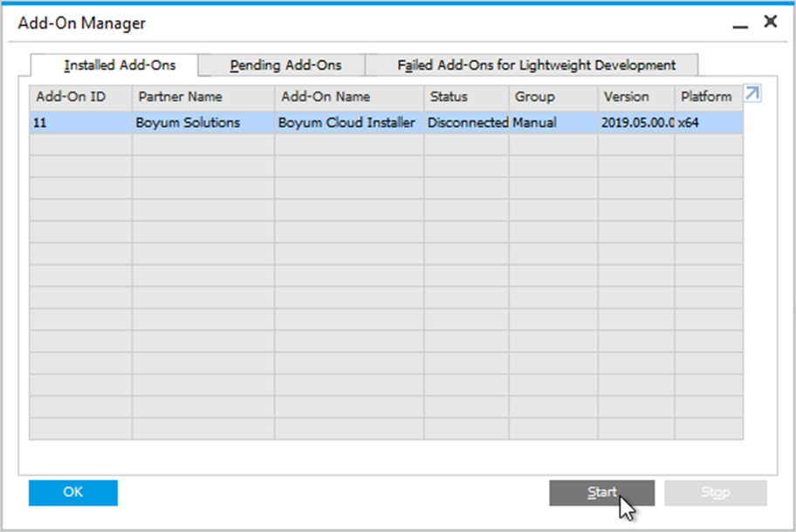796x532 pixels.
Task: Close the Add-On Manager window
Action: pos(771,21)
